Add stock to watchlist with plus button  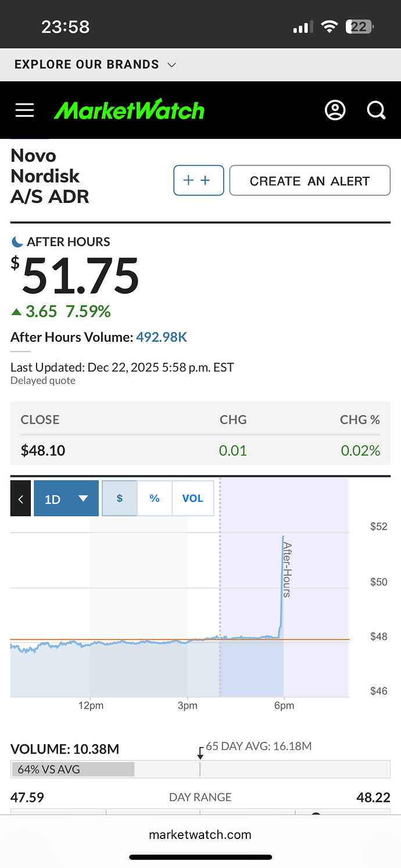point(198,180)
